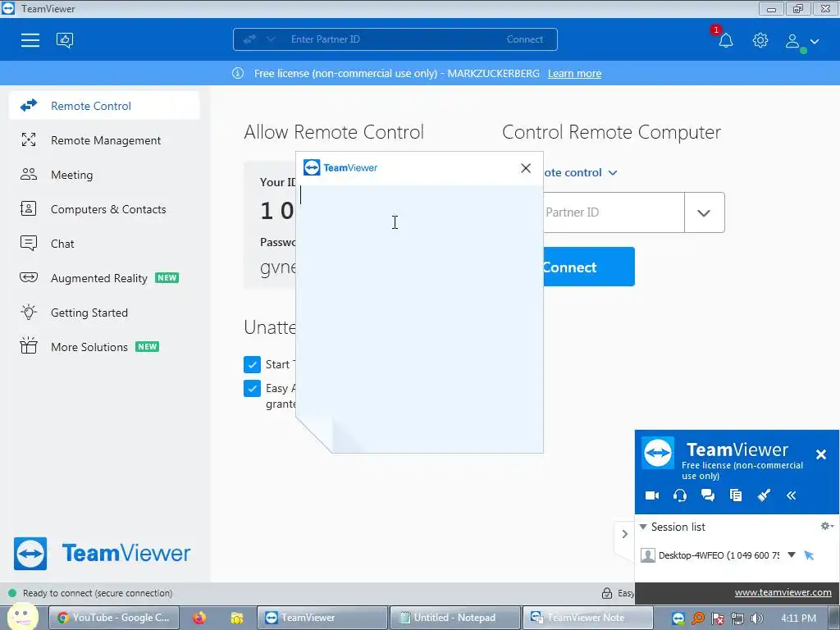Open file explorer from the taskbar
The image size is (840, 630).
point(237,619)
